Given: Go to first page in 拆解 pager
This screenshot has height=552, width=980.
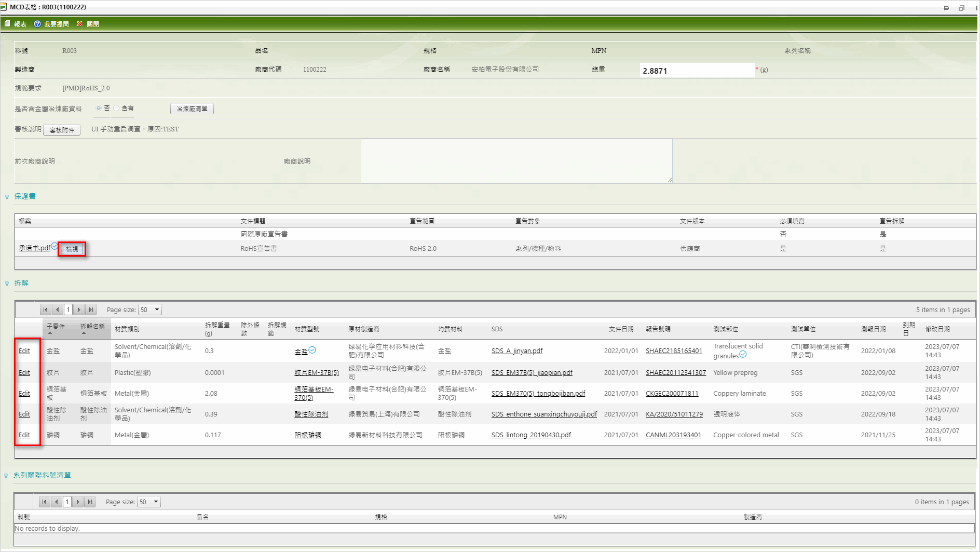Looking at the screenshot, I should (46, 310).
